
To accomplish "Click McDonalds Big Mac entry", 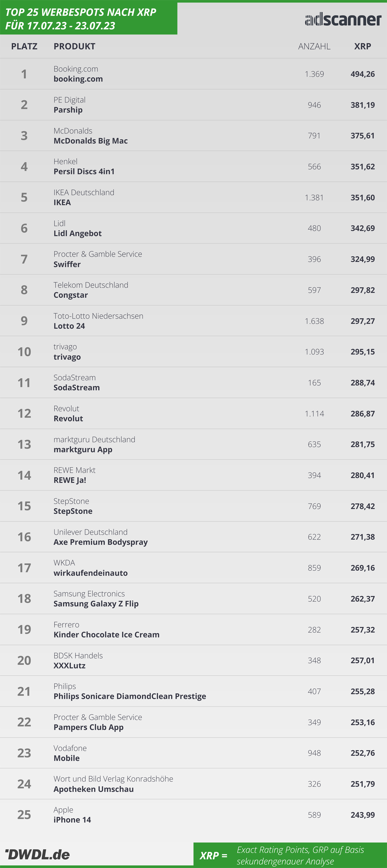I will coord(91,141).
